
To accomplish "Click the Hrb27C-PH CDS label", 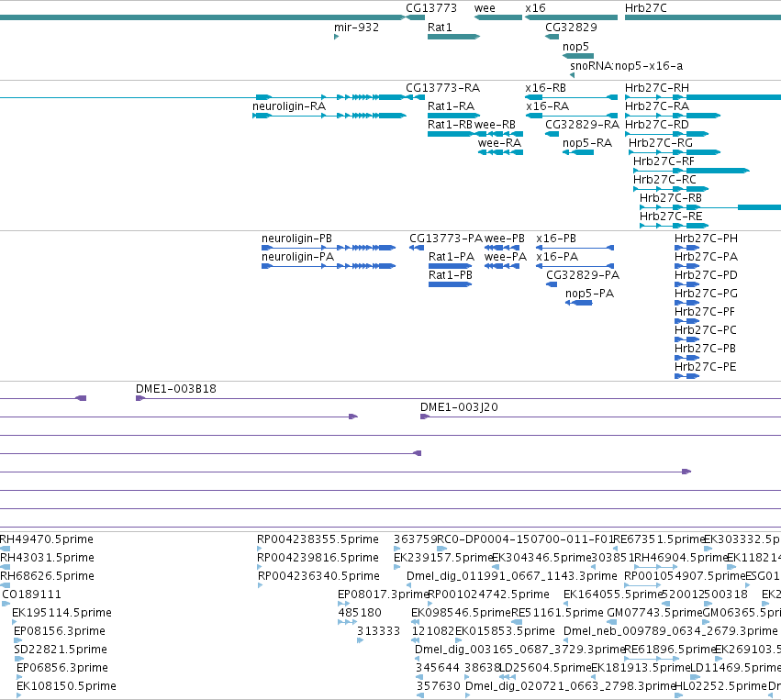I will click(x=706, y=239).
